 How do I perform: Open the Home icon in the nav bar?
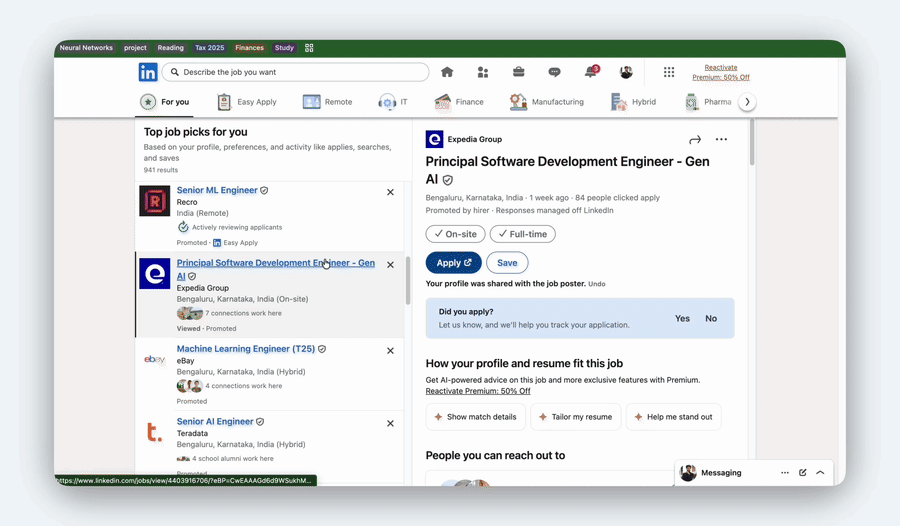447,72
